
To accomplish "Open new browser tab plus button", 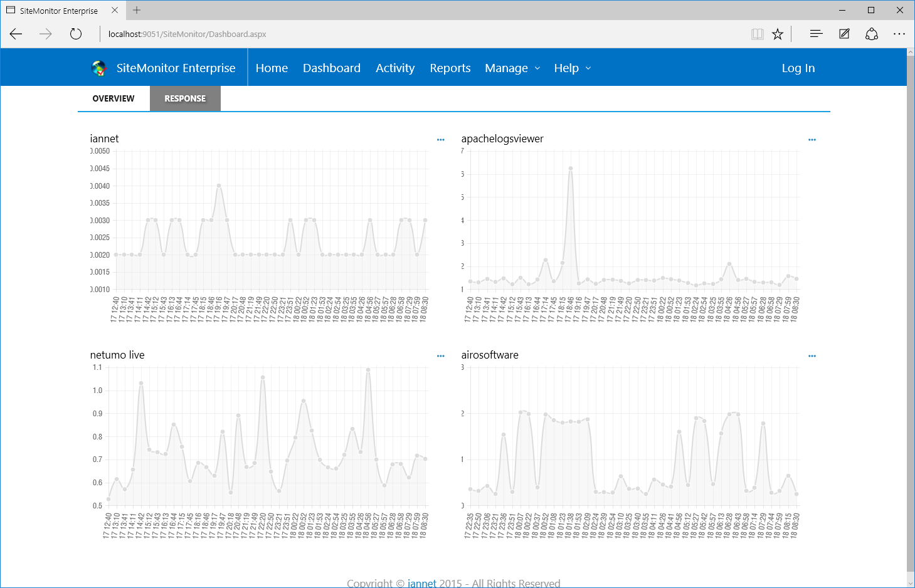I will tap(137, 10).
